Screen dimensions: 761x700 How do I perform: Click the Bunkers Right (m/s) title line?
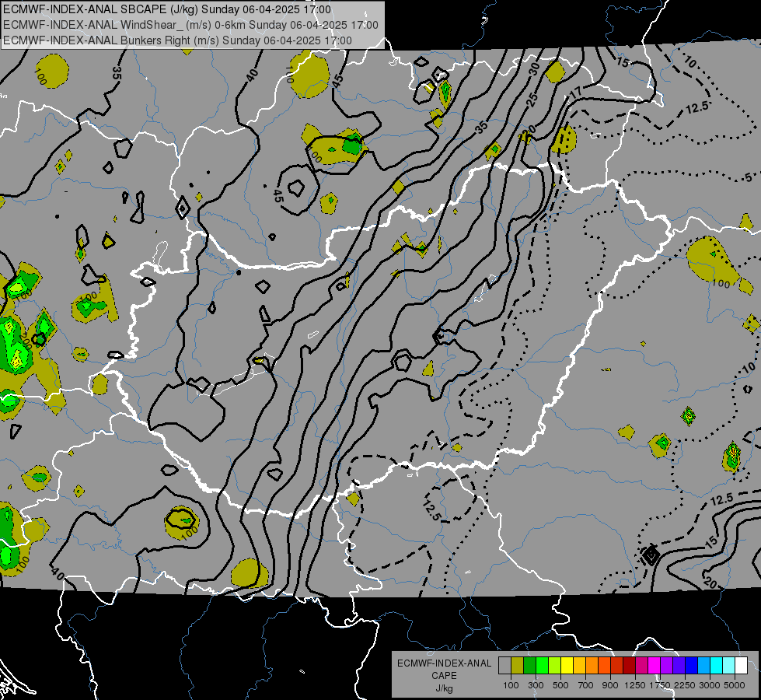point(177,40)
